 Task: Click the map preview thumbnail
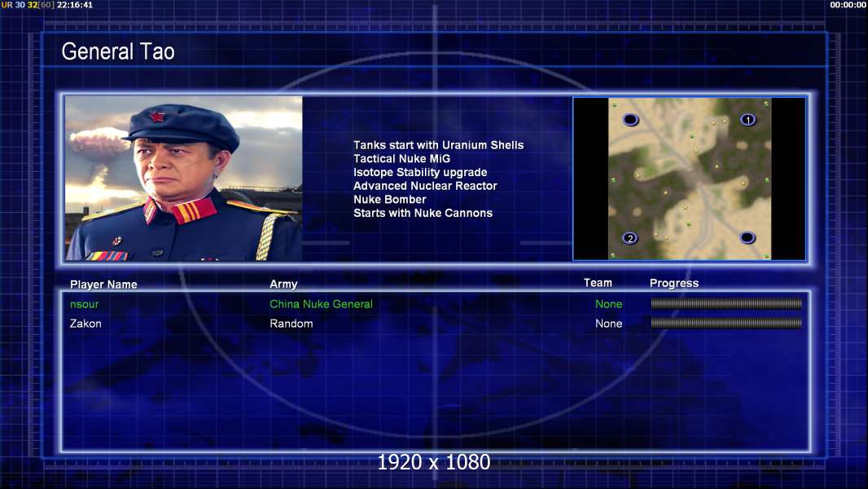[689, 178]
